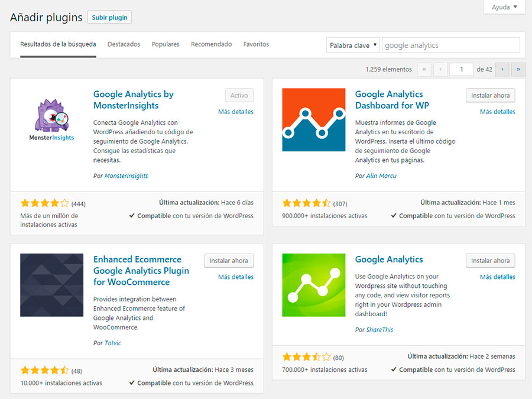Open Más detalles for MonsterInsights plugin
532x399 pixels.
point(235,112)
